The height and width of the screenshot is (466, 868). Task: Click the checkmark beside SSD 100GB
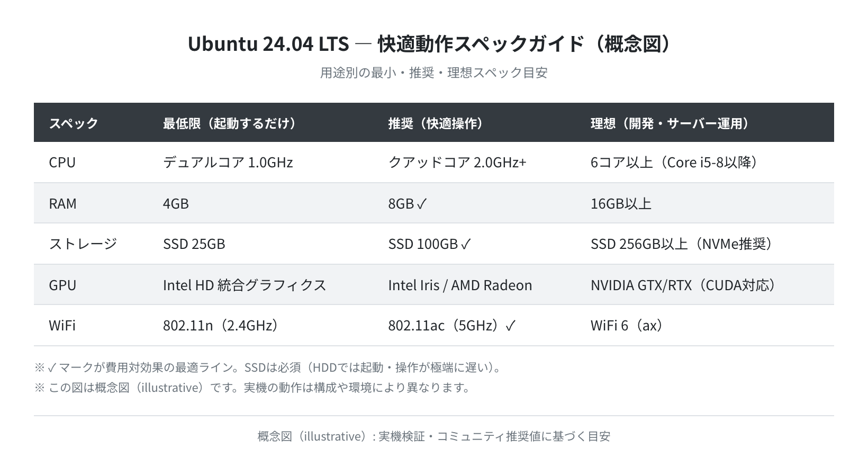[466, 244]
